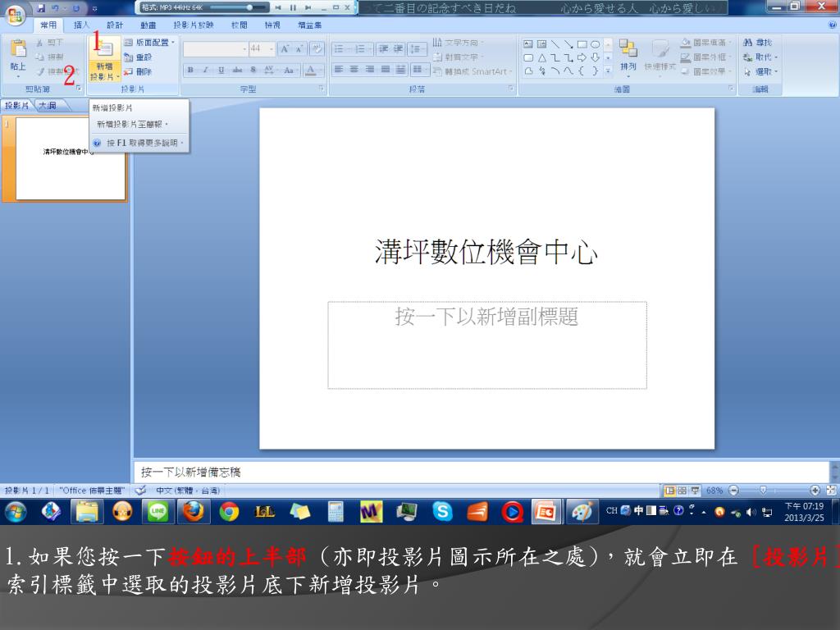Undo the last action
The height and width of the screenshot is (630, 840).
(56, 8)
